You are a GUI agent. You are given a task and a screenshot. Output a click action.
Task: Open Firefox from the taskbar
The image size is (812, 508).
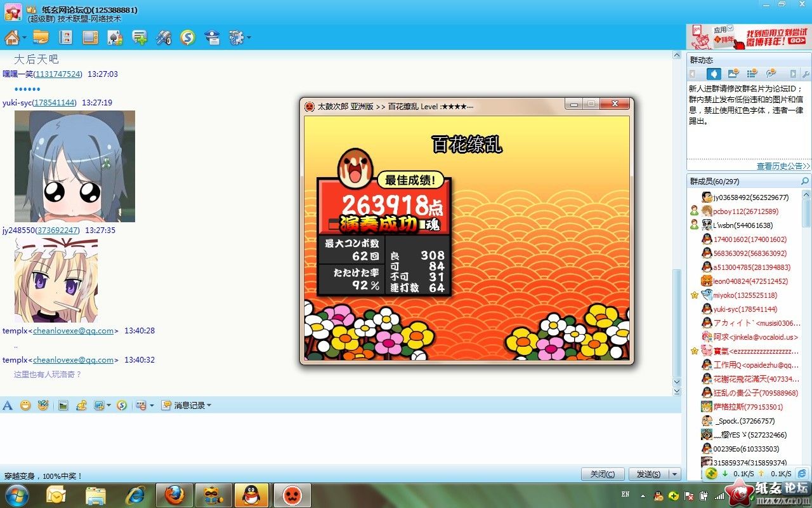[x=175, y=495]
